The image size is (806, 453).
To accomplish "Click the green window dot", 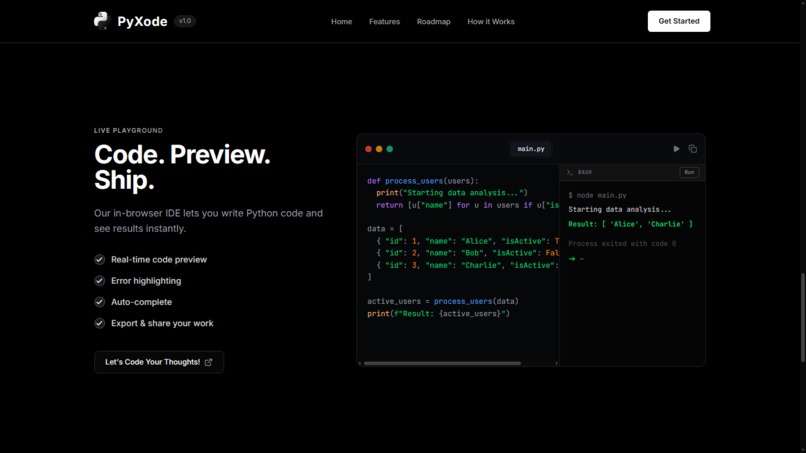I will point(390,149).
